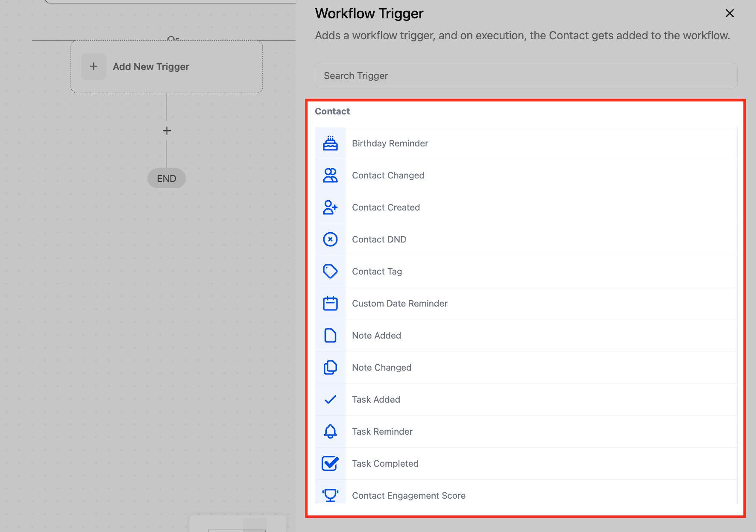Click the Contact Engagement Score trophy icon
The image size is (756, 532).
point(330,495)
